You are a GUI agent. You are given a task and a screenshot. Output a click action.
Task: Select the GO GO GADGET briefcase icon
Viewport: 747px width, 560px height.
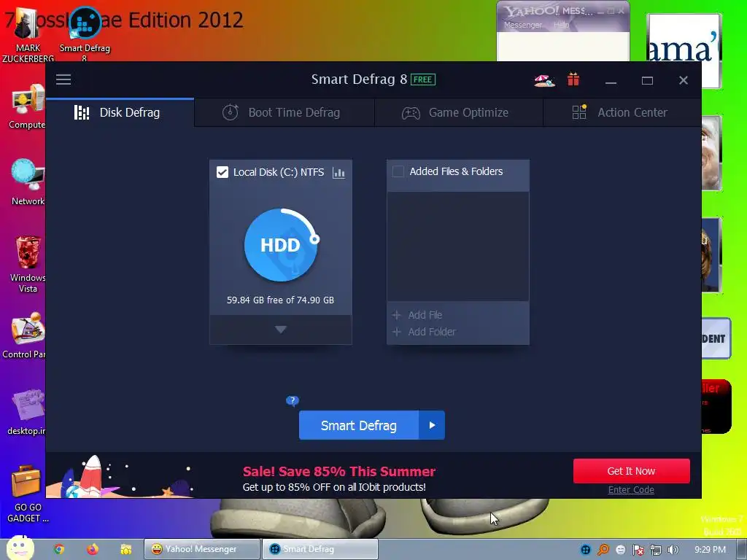pyautogui.click(x=27, y=494)
